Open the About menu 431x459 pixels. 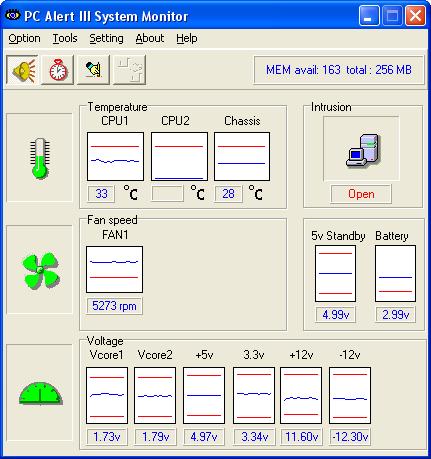click(x=150, y=38)
